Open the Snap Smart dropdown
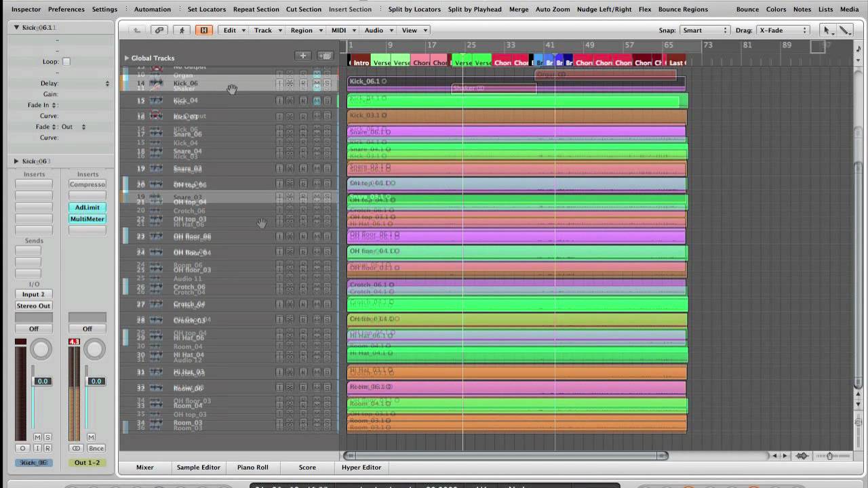The height and width of the screenshot is (488, 868). [705, 30]
